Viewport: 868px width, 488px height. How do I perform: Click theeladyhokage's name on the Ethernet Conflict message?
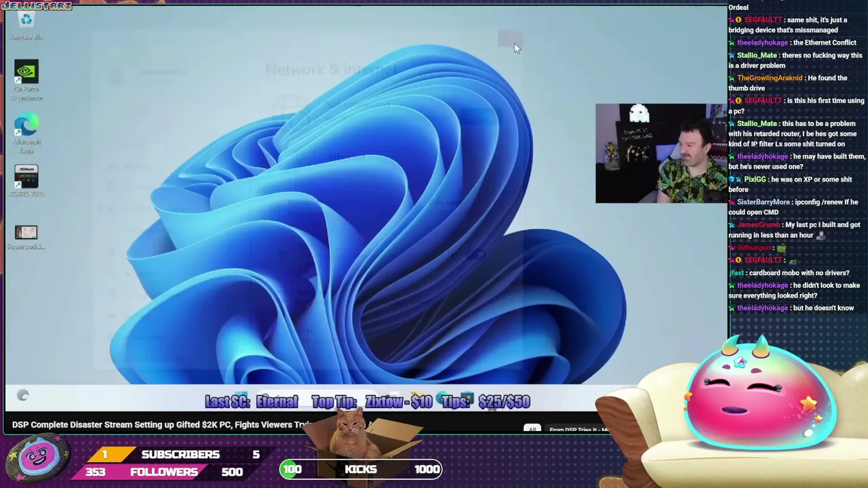point(763,43)
